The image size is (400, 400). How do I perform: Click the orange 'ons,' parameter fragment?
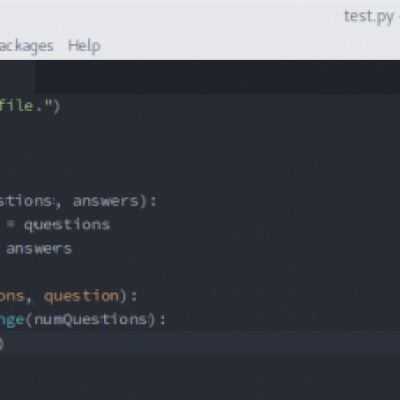tap(14, 296)
